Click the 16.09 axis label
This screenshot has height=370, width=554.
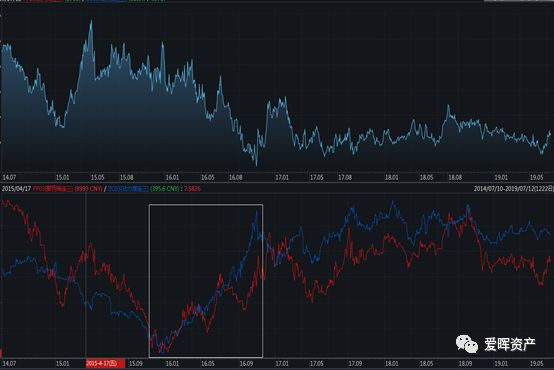point(246,363)
